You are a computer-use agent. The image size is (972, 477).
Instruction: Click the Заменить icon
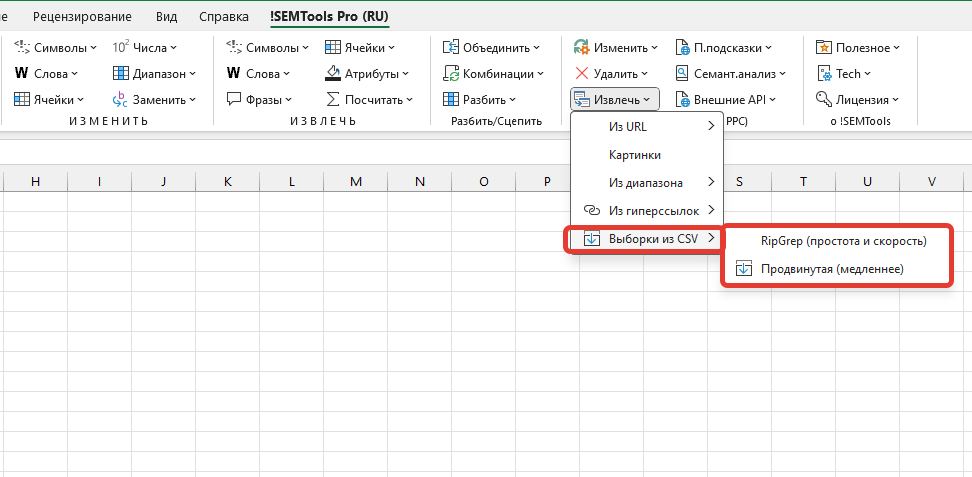click(x=120, y=99)
